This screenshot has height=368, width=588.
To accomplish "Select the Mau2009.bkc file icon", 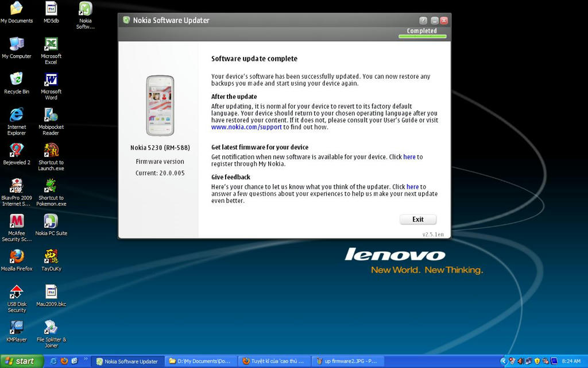I will [x=51, y=296].
